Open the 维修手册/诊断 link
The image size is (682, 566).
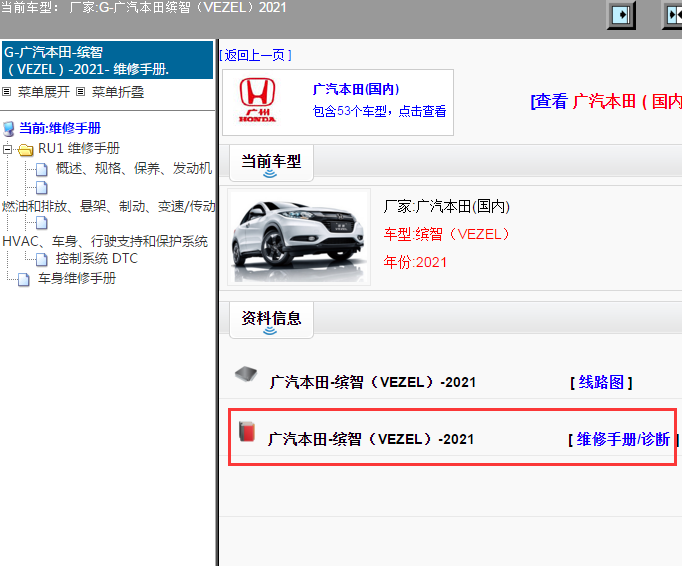[623, 439]
